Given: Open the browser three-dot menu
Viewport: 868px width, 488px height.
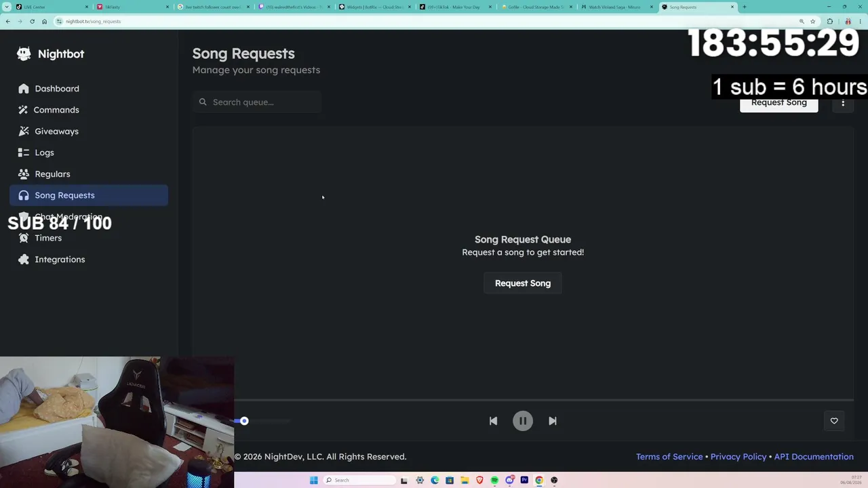Looking at the screenshot, I should (x=859, y=21).
